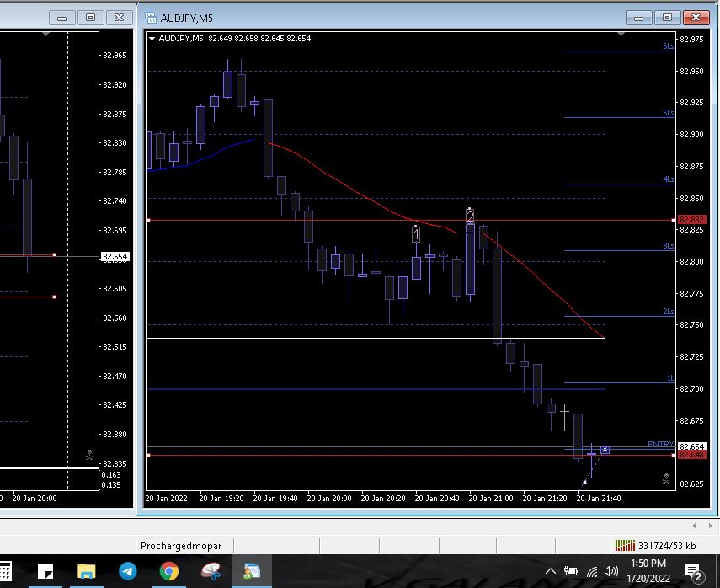Open Telegram from the taskbar
This screenshot has width=720, height=588.
coord(128,571)
